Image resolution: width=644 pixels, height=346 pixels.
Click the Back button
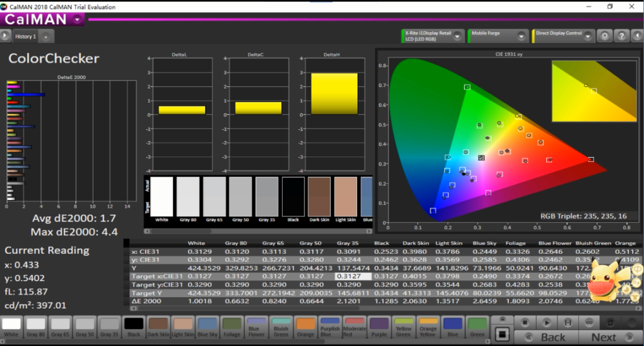coord(552,337)
